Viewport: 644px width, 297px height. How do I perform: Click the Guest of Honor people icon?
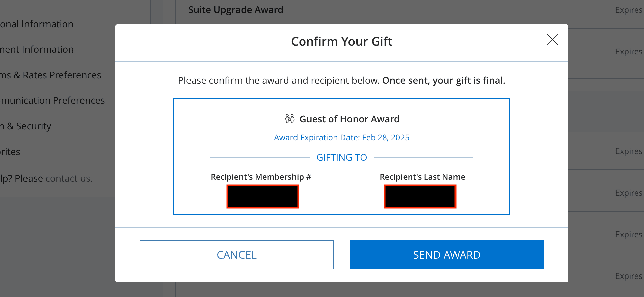(290, 119)
